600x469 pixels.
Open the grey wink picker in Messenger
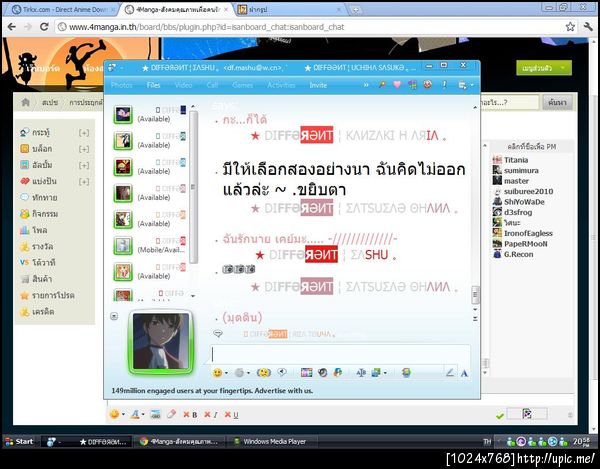(x=240, y=373)
